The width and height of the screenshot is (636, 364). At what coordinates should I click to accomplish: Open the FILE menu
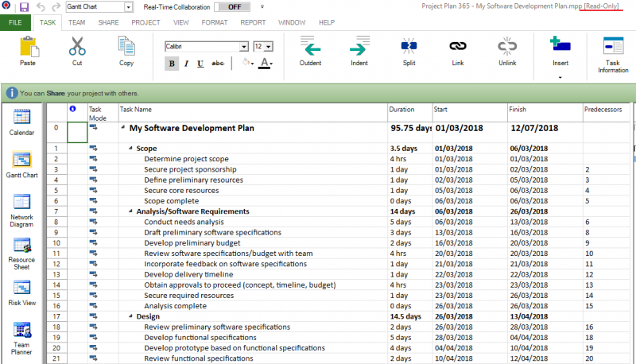coord(15,23)
